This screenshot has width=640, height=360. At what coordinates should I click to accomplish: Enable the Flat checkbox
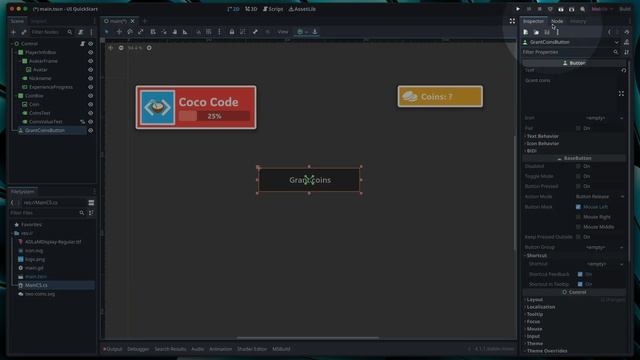pyautogui.click(x=578, y=128)
